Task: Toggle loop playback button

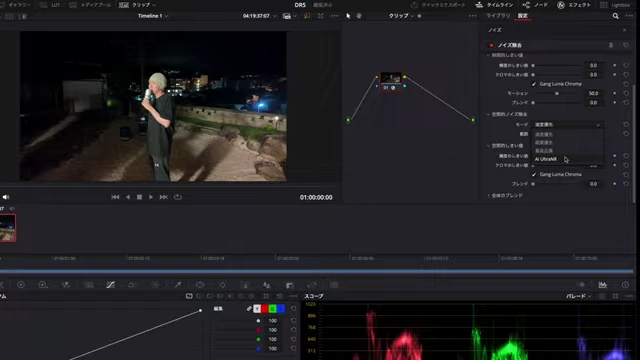Action: pyautogui.click(x=178, y=197)
